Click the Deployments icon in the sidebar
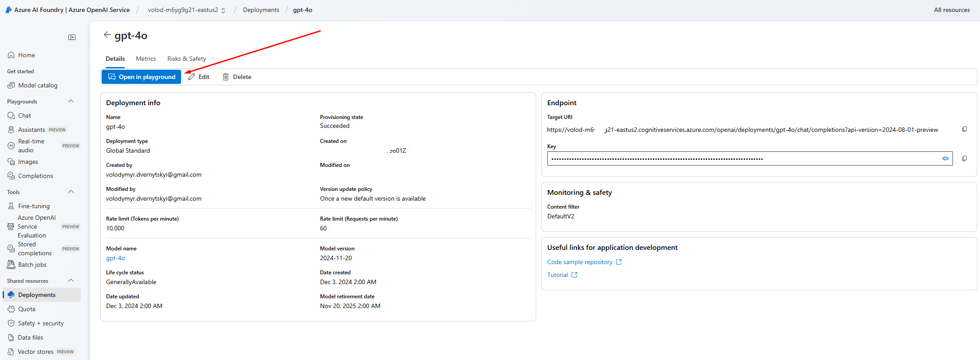Image resolution: width=980 pixels, height=360 pixels. (x=11, y=295)
